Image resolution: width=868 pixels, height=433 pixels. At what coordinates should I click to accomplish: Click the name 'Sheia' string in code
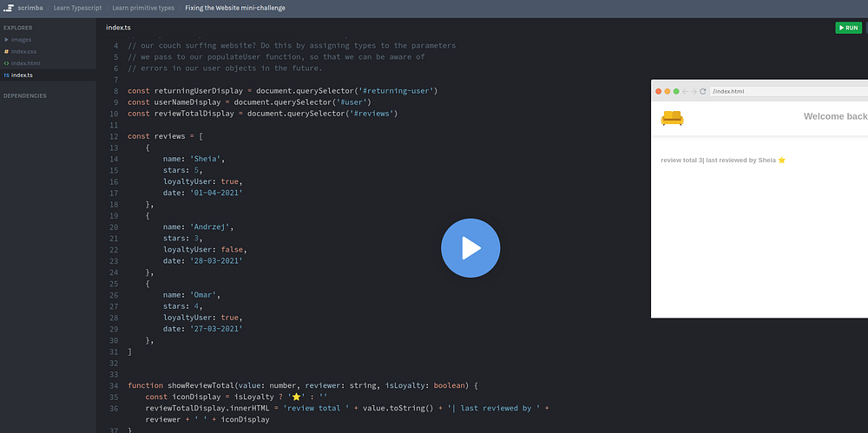coord(207,159)
